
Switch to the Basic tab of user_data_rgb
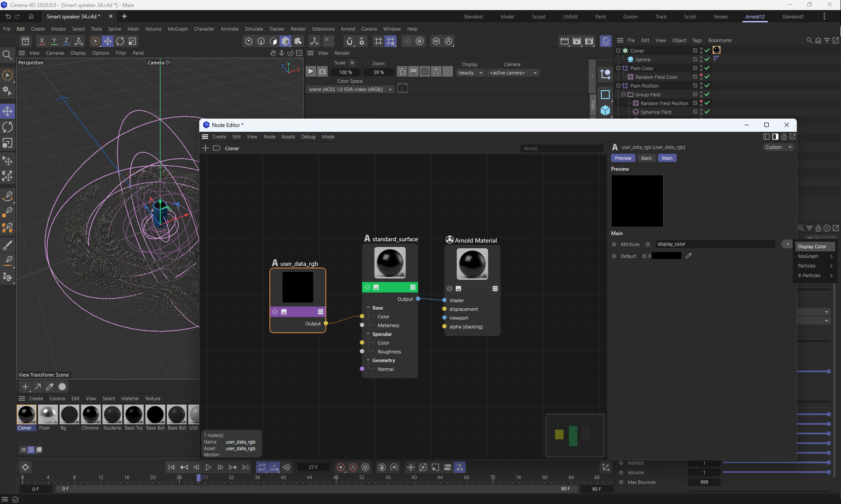click(x=646, y=158)
